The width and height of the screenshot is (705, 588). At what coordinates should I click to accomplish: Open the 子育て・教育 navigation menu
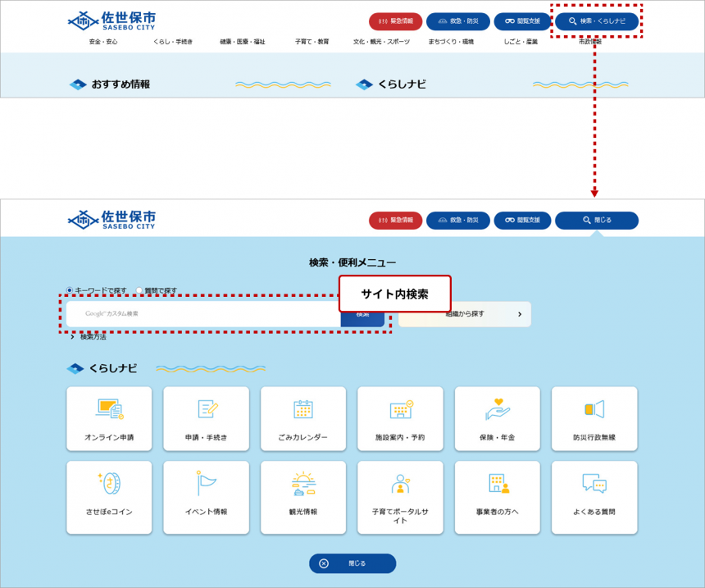(x=312, y=42)
